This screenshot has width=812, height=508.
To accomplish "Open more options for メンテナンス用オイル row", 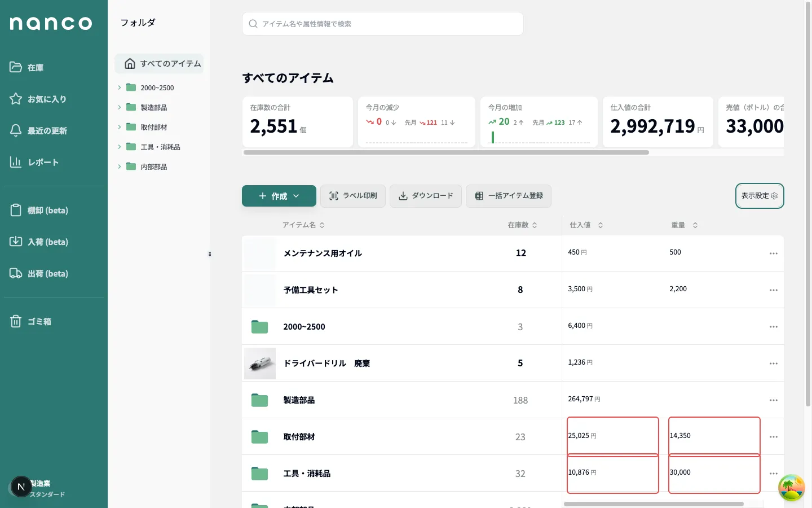I will pyautogui.click(x=774, y=253).
